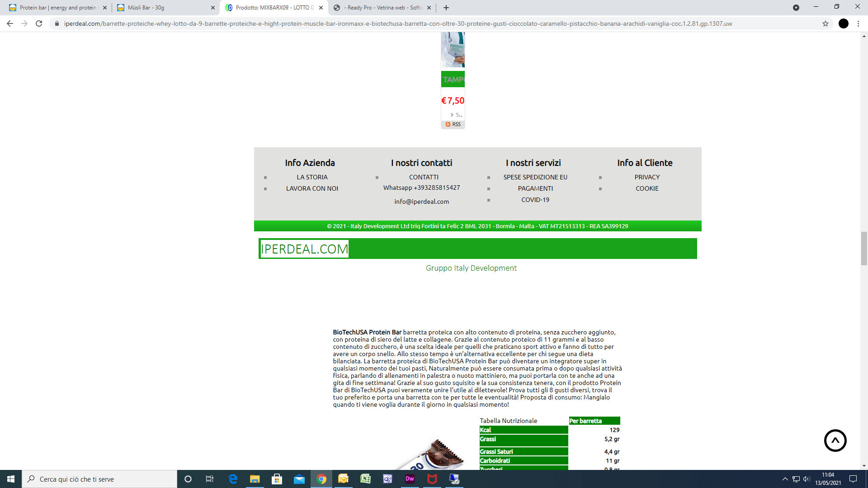Show hidden system tray icons

coord(785,479)
